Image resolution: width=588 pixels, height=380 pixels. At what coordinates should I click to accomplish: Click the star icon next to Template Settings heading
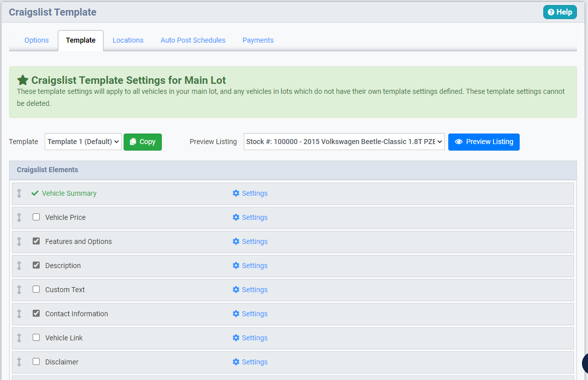coord(22,79)
